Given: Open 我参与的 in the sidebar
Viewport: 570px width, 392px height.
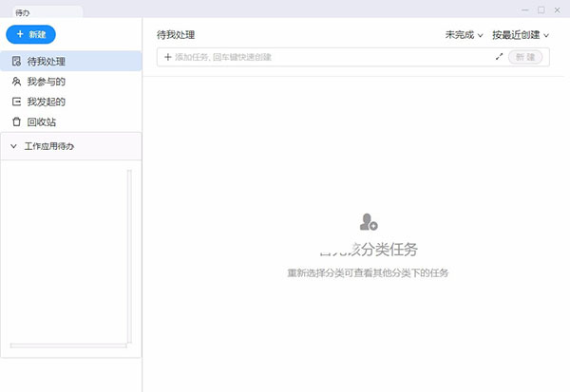Looking at the screenshot, I should click(x=71, y=82).
